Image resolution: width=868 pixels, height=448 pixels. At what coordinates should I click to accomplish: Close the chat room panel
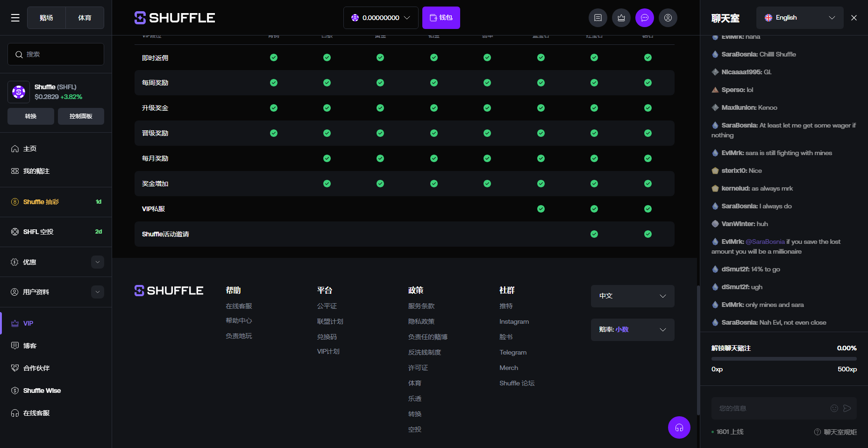point(854,18)
